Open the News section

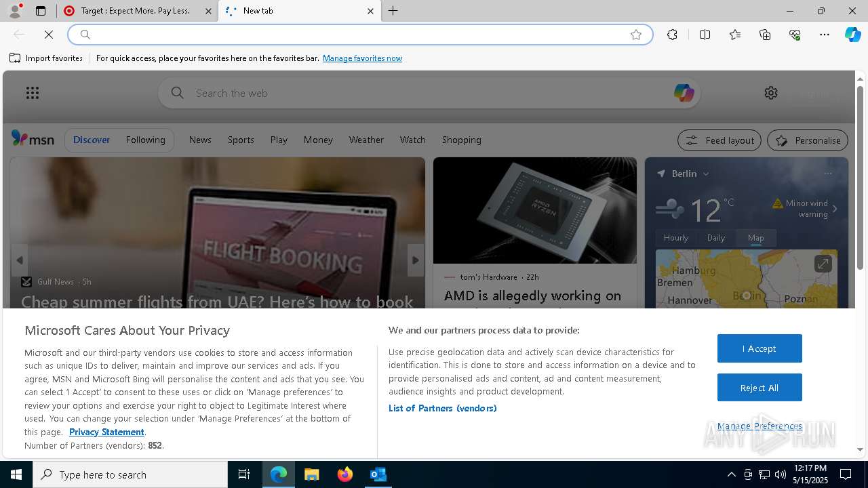coord(200,140)
